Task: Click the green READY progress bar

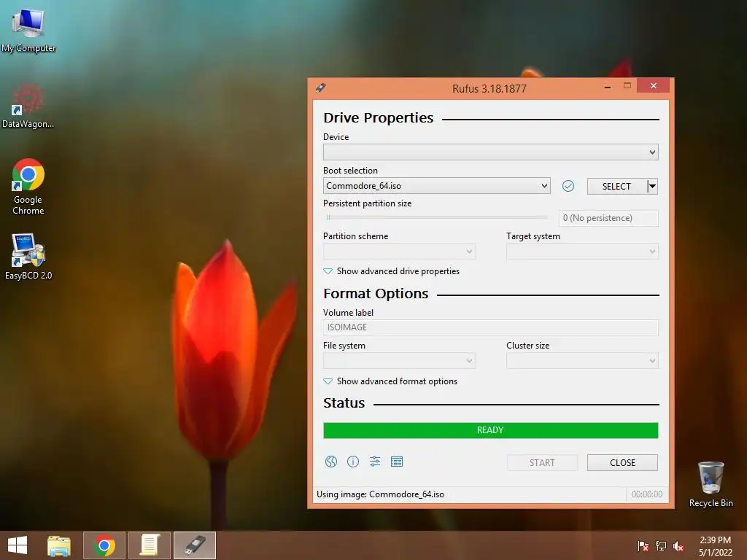Action: tap(491, 430)
